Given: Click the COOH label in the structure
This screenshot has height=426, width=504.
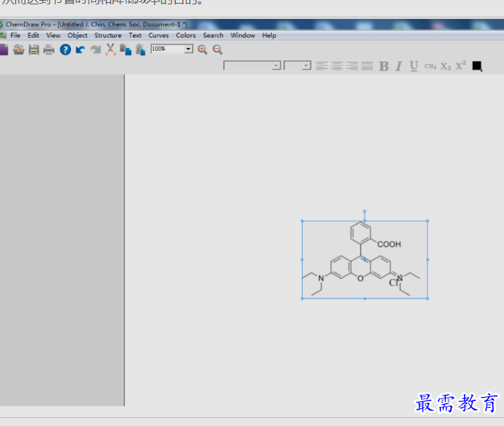Looking at the screenshot, I should pyautogui.click(x=389, y=244).
